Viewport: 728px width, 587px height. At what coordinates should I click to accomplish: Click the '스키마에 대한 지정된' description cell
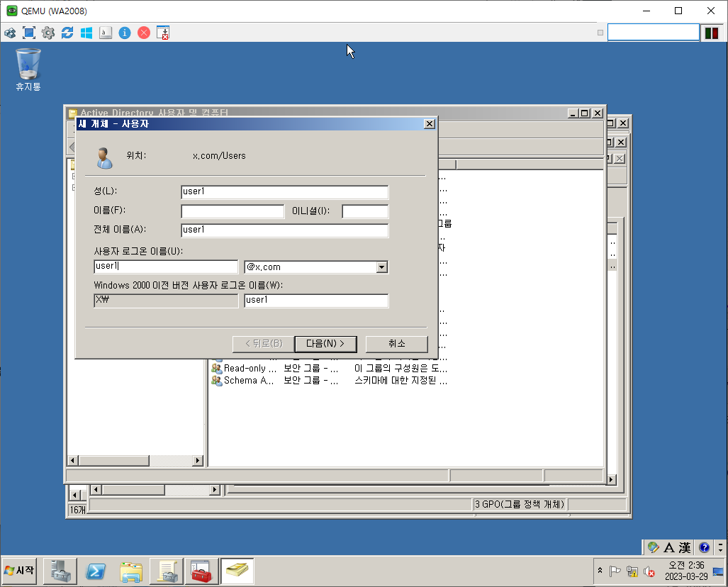click(x=401, y=380)
